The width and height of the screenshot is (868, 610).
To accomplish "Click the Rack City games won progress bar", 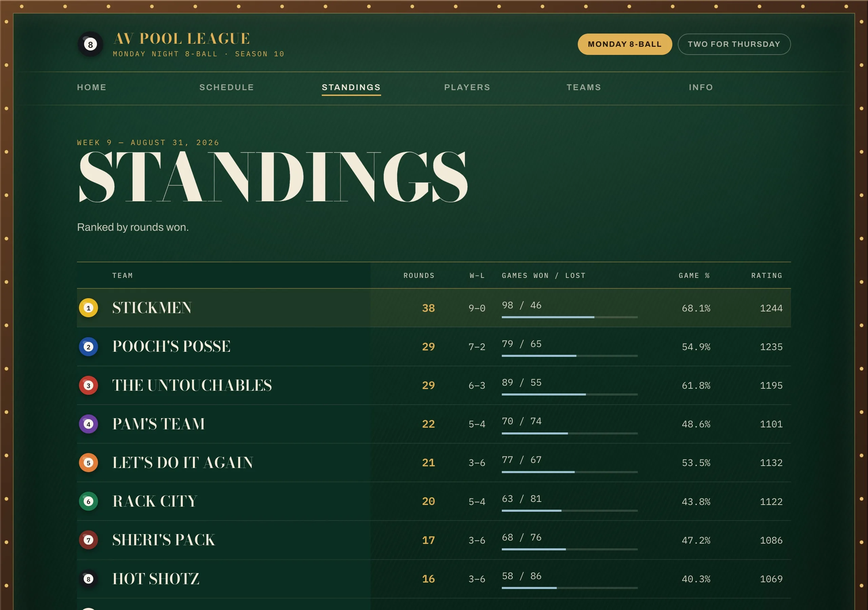I will click(x=569, y=511).
